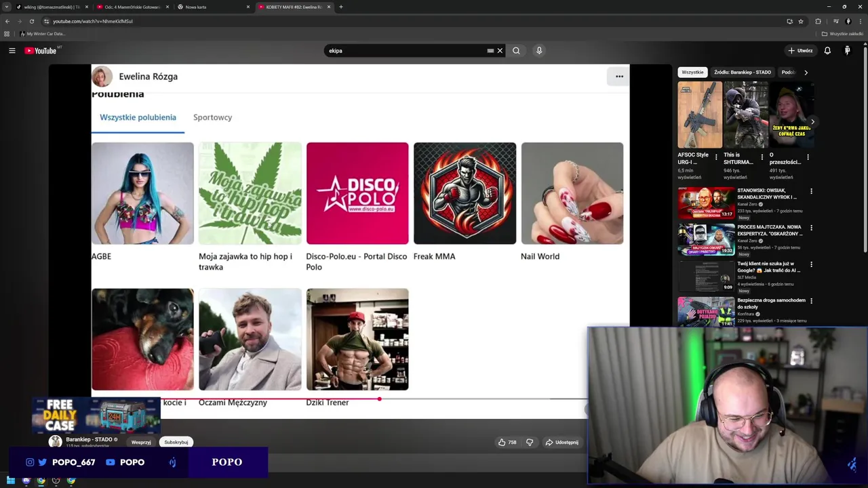Open the Barankiep channel avatar
The image size is (868, 488).
(55, 442)
